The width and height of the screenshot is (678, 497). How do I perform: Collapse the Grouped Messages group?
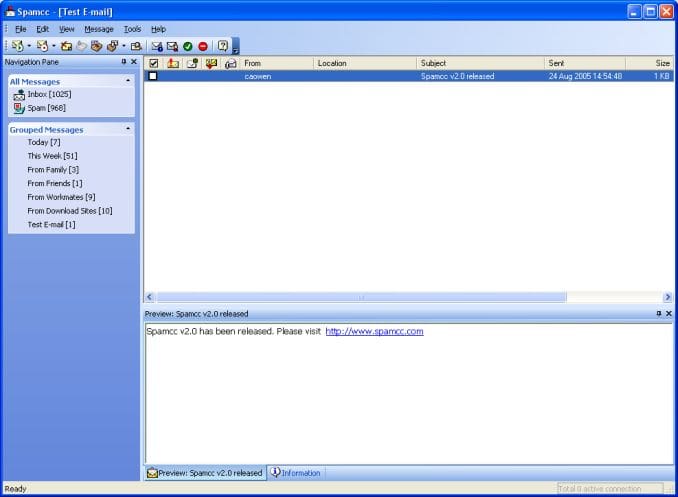pyautogui.click(x=128, y=129)
